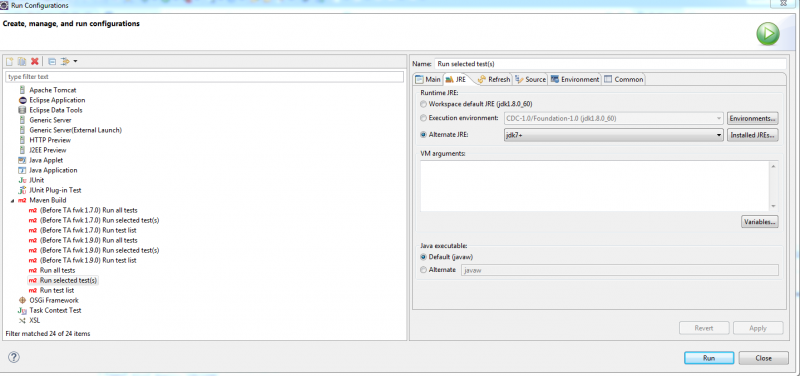Image resolution: width=800 pixels, height=376 pixels.
Task: Click m2 icon of Run test list
Action: [x=33, y=290]
